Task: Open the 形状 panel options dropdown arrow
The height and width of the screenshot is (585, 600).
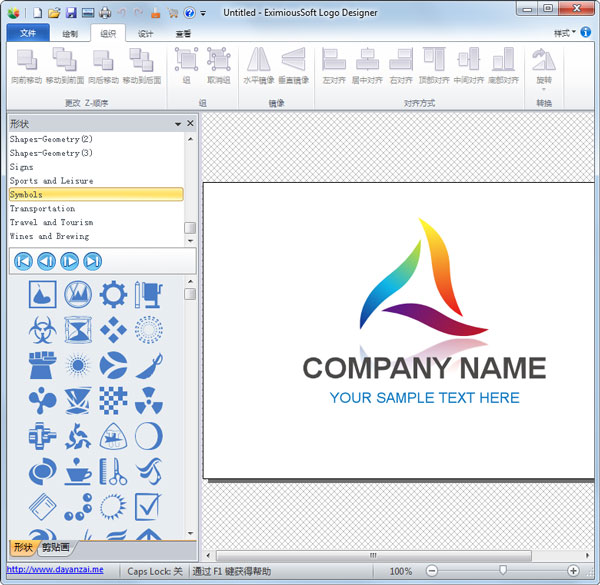Action: tap(178, 124)
